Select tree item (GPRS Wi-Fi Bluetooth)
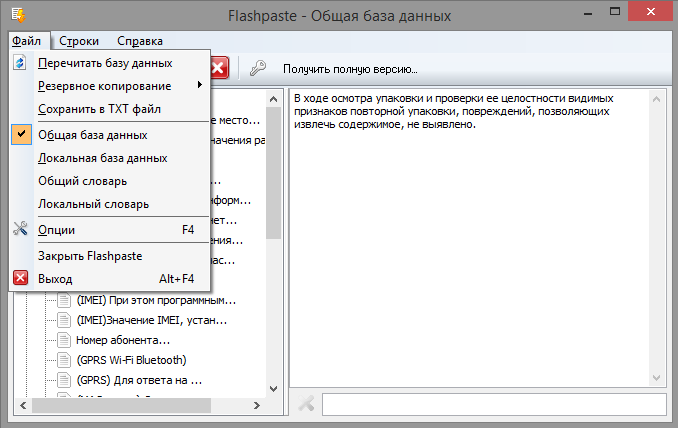 coord(131,360)
